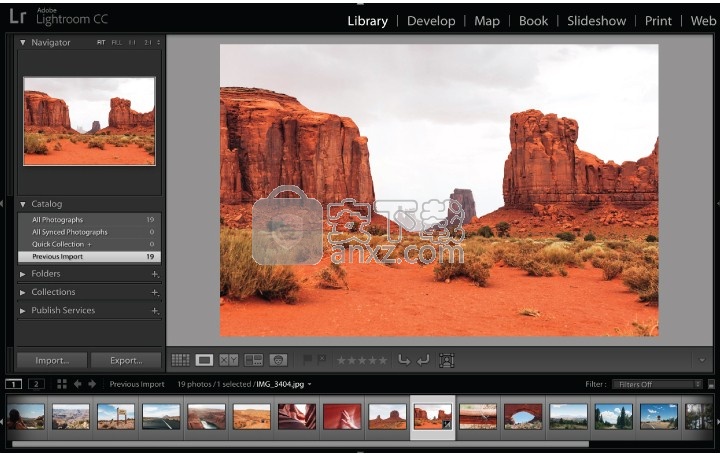Click the Lr logo identity plate

pos(18,17)
